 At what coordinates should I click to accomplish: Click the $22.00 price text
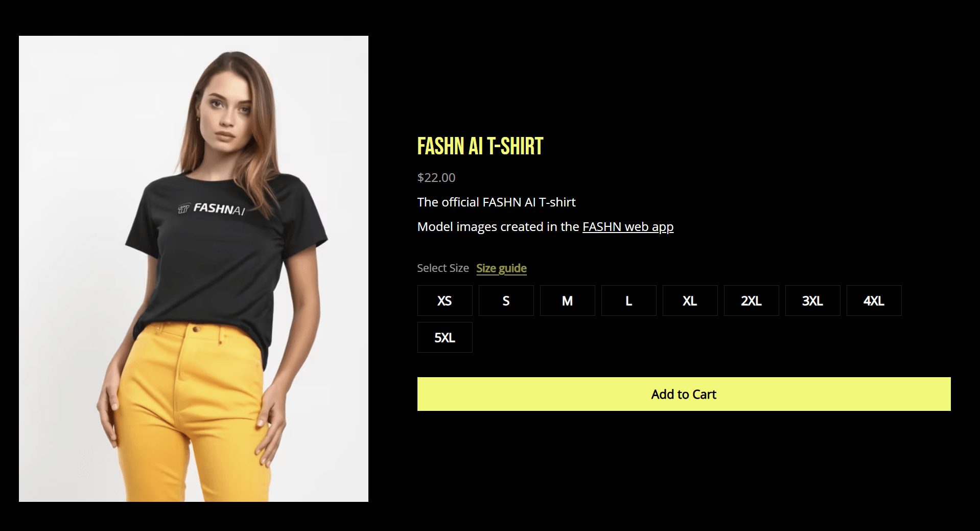coord(436,178)
